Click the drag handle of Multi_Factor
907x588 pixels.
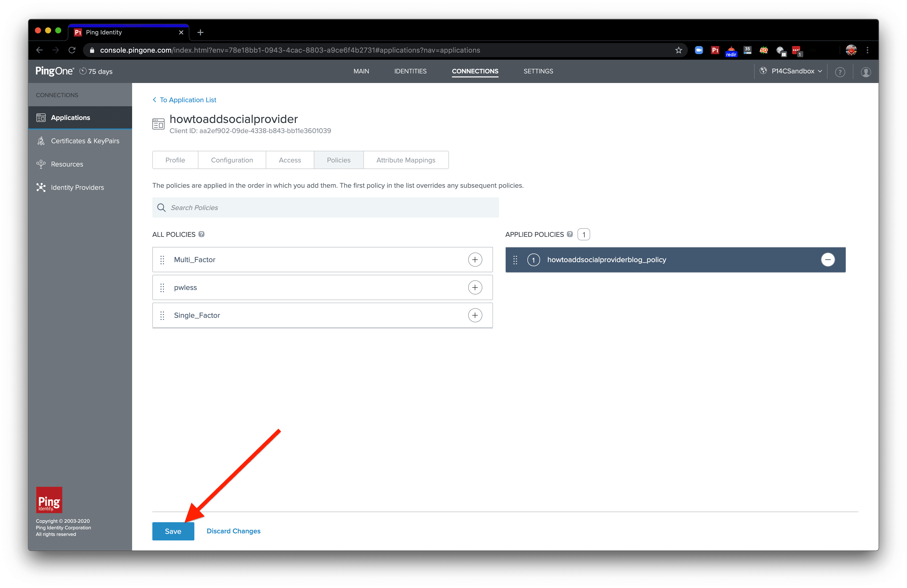tap(162, 260)
